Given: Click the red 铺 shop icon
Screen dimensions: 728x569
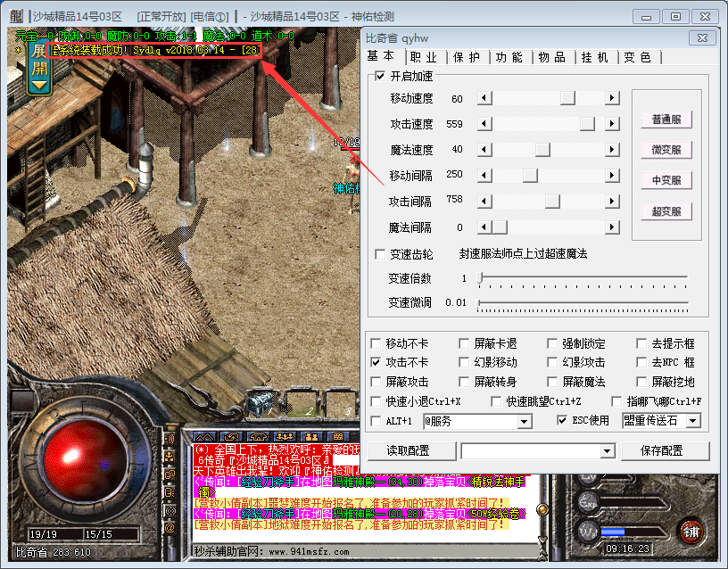Looking at the screenshot, I should [x=691, y=531].
